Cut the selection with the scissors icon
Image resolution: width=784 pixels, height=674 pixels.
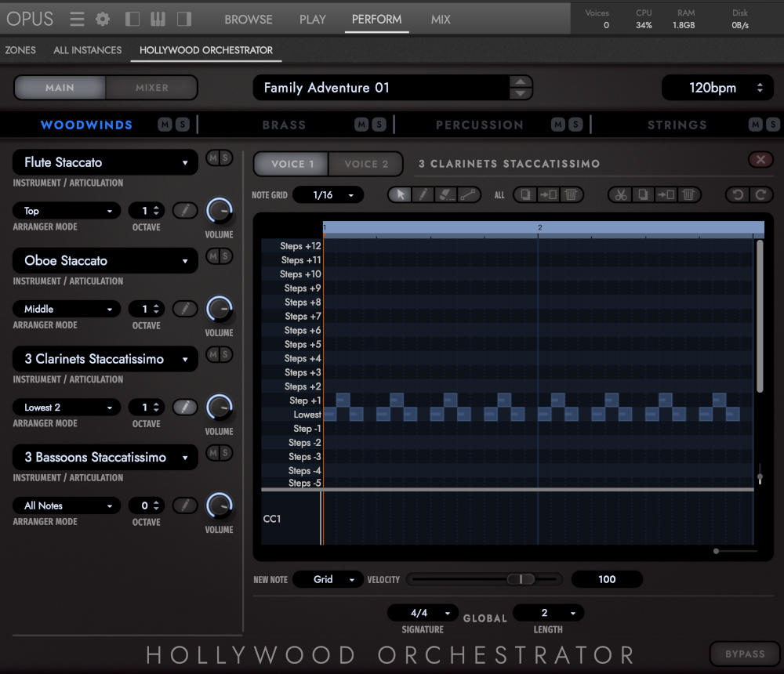point(622,194)
